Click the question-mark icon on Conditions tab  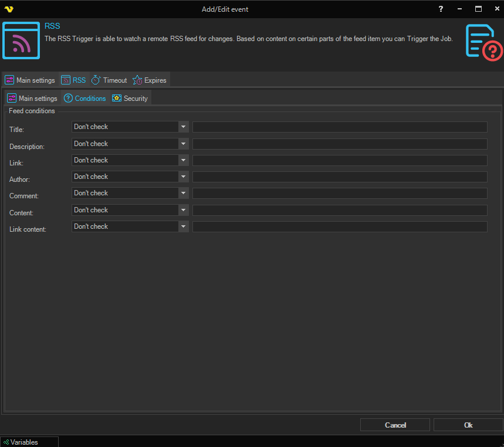[68, 99]
